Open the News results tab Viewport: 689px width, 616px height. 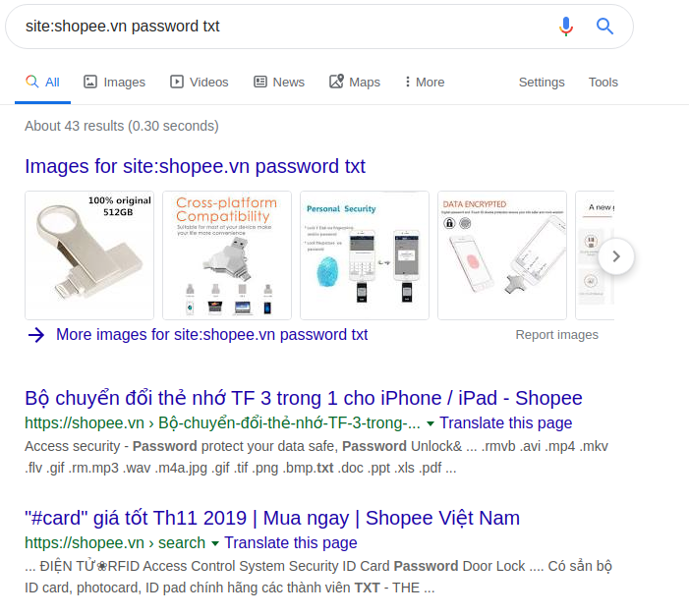[x=278, y=83]
